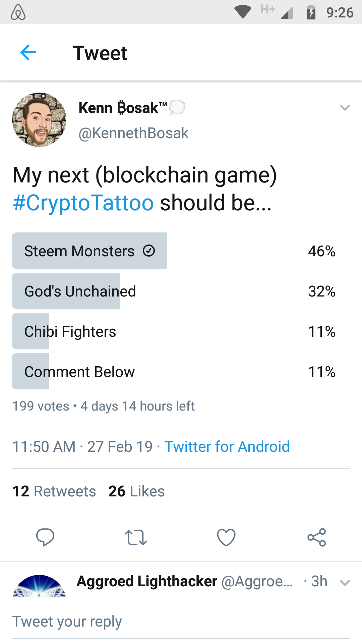Open the 12 Retweets list
The width and height of the screenshot is (362, 644).
[x=54, y=491]
